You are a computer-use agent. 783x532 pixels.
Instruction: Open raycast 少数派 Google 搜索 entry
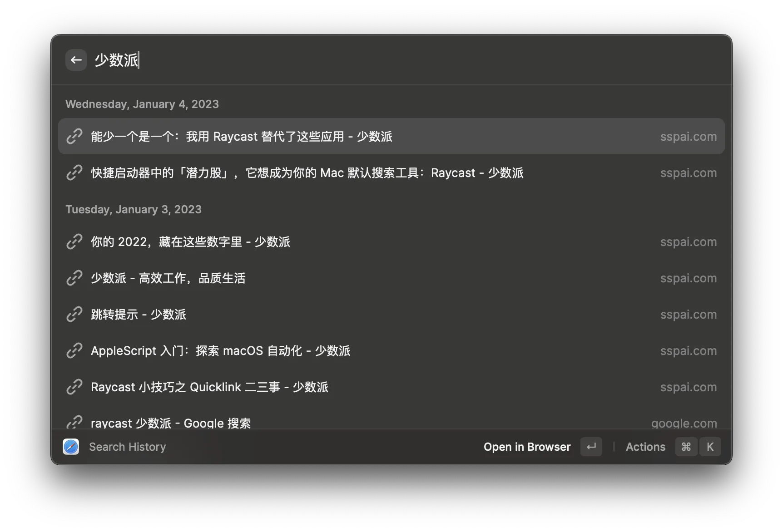tap(171, 423)
